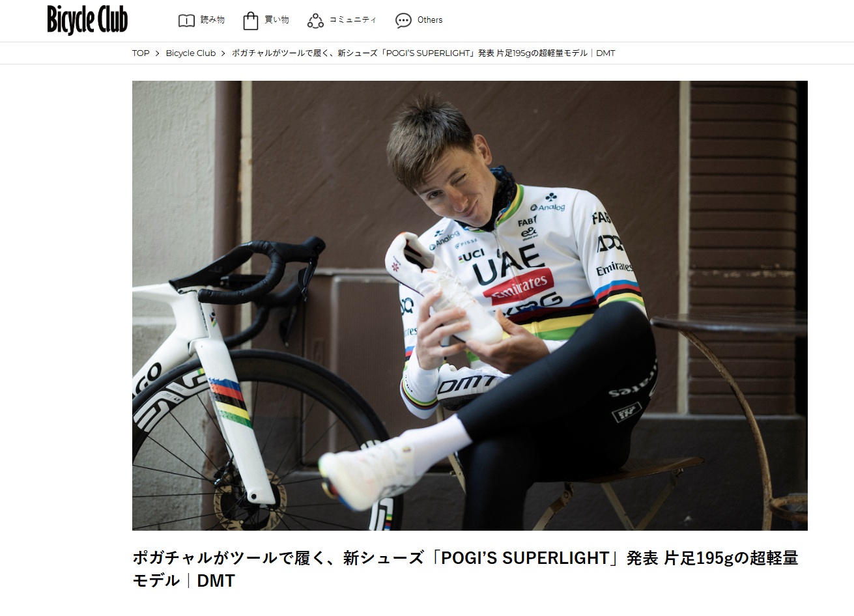Click the モデル｜DMT headline second line

point(184,581)
